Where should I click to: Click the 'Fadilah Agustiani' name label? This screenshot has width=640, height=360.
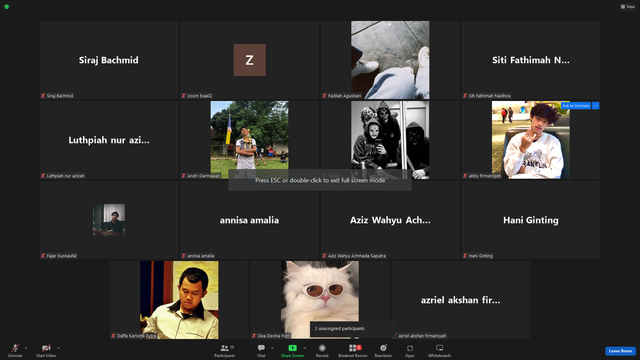click(x=344, y=96)
